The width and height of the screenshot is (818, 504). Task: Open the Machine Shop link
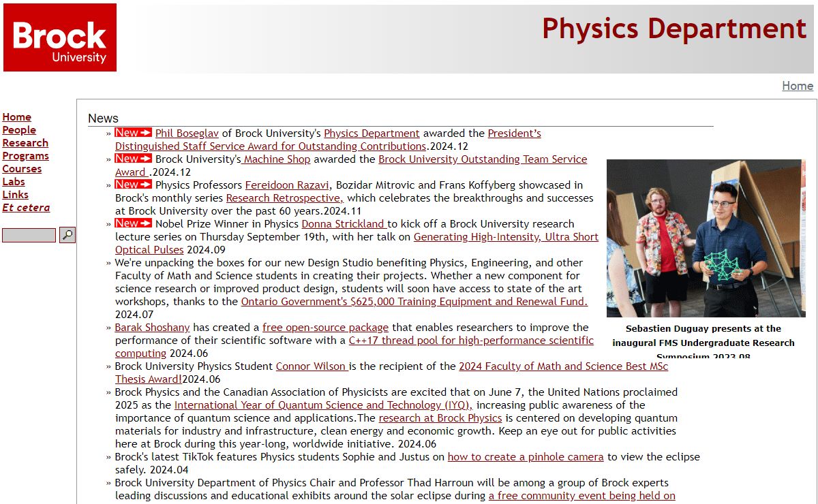276,159
